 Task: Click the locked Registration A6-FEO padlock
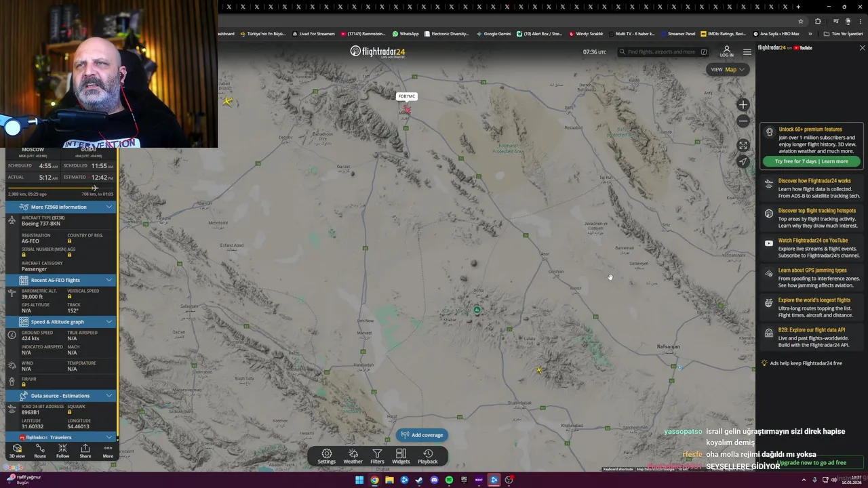tap(69, 241)
